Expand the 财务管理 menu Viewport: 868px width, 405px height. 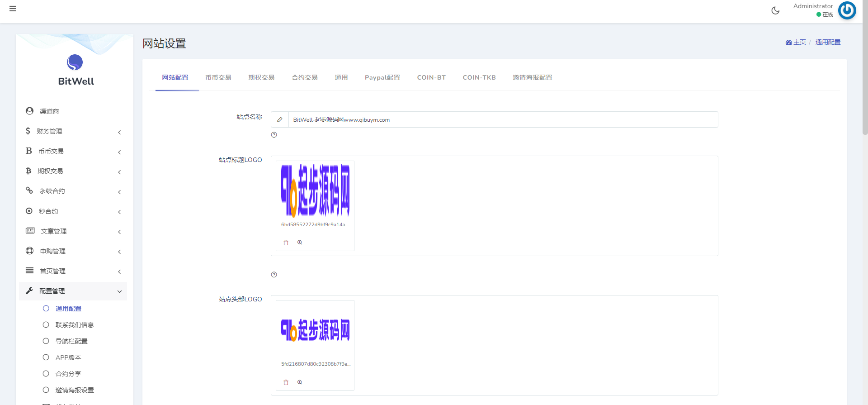(72, 131)
